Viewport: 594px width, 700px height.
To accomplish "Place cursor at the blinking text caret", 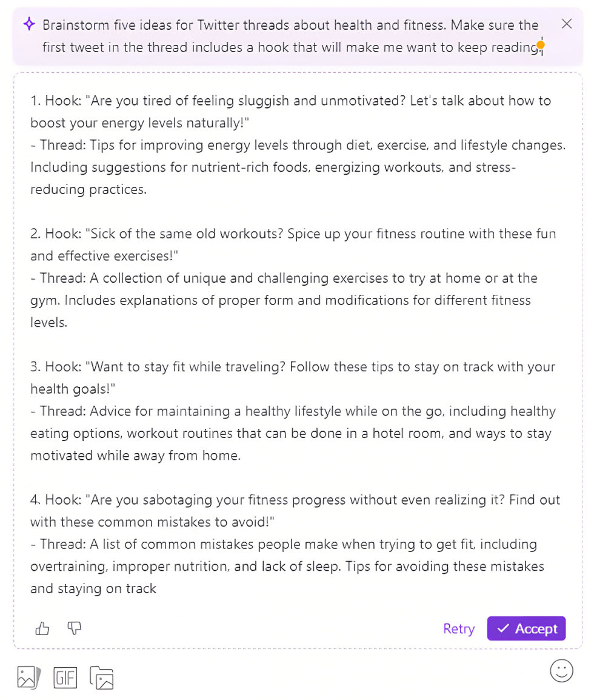I will click(x=541, y=46).
